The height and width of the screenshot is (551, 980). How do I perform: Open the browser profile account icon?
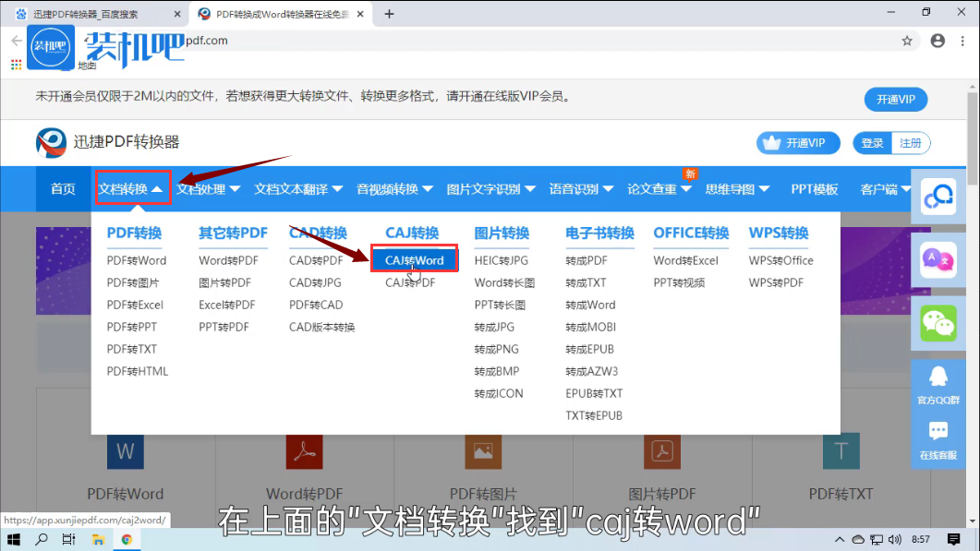tap(938, 42)
